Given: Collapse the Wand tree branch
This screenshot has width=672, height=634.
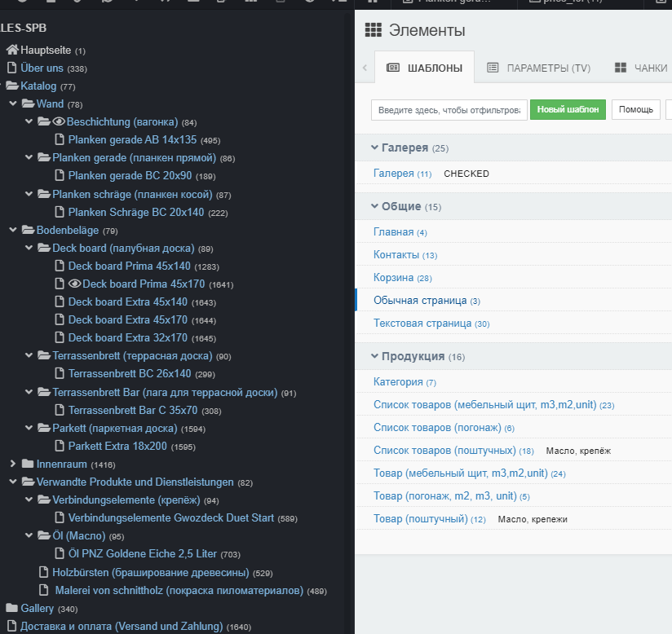Looking at the screenshot, I should pos(13,103).
